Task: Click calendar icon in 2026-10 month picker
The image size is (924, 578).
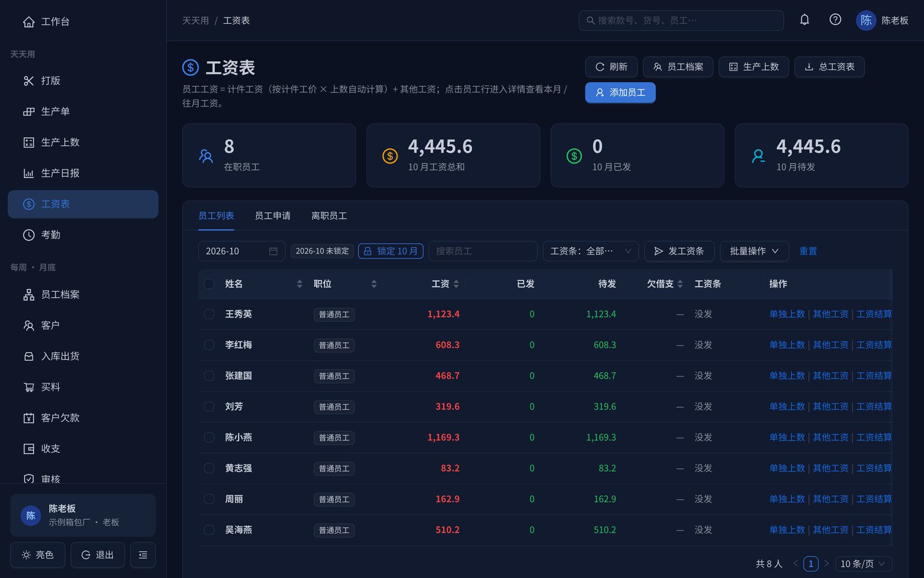Action: 273,251
